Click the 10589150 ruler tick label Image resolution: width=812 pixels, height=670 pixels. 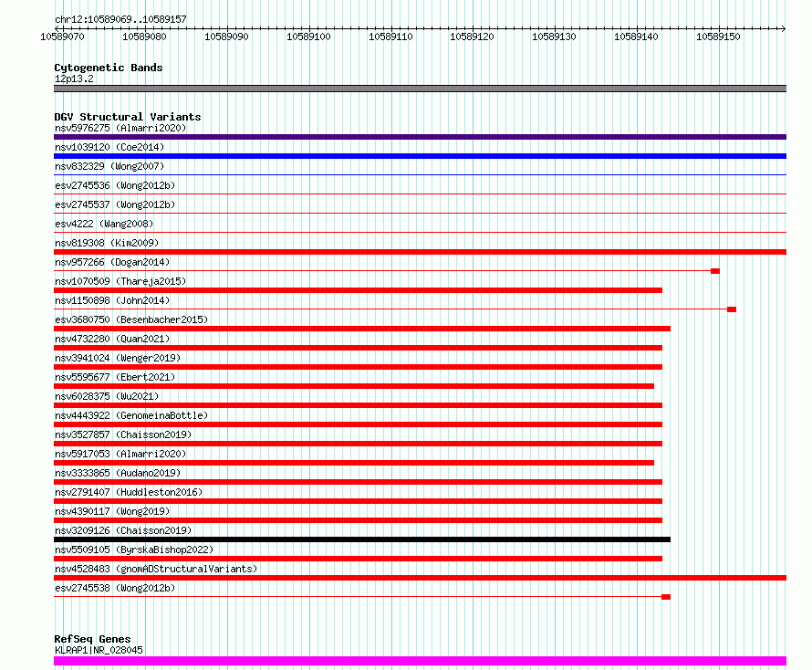pos(718,37)
